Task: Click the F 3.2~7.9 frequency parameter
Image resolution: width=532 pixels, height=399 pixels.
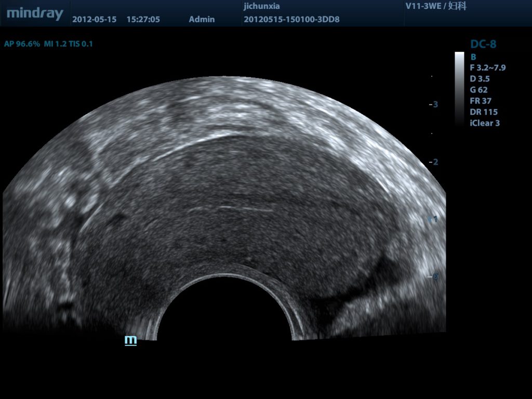Action: click(x=487, y=68)
